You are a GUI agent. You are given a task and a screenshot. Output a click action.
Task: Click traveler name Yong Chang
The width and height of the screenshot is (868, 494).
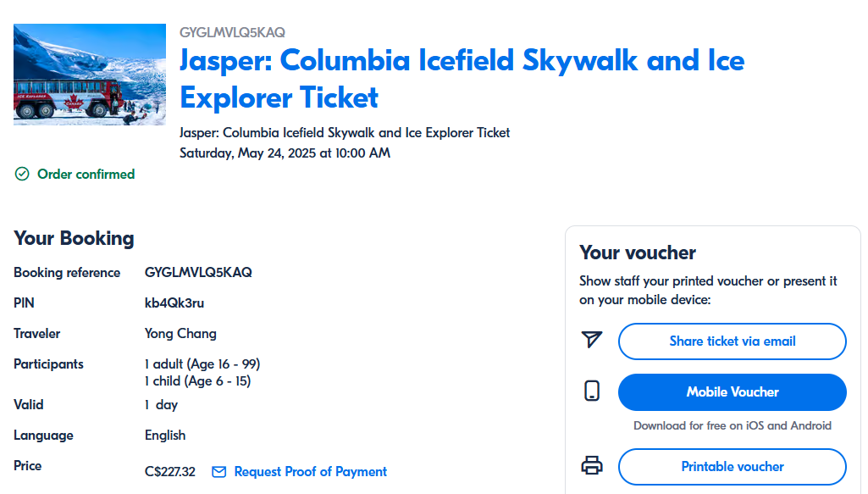pos(180,333)
